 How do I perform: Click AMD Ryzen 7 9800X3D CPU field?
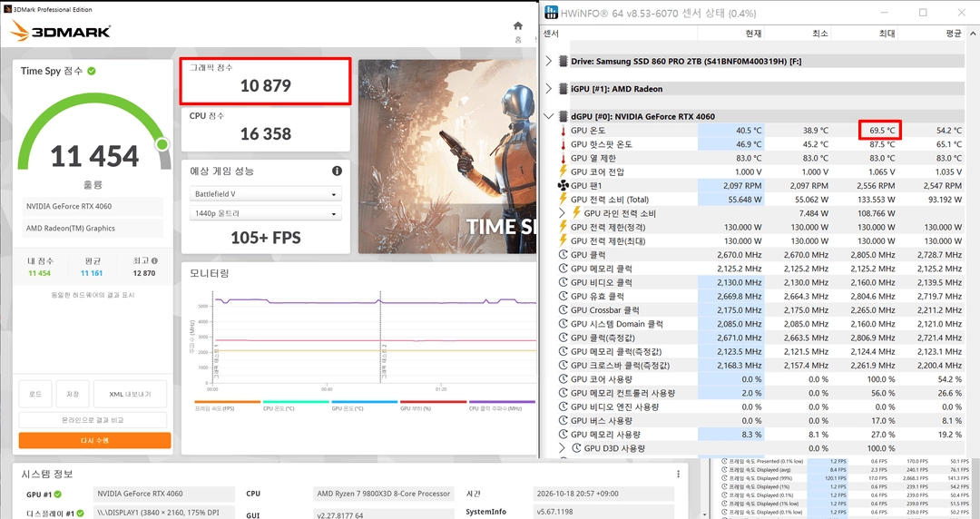click(385, 494)
